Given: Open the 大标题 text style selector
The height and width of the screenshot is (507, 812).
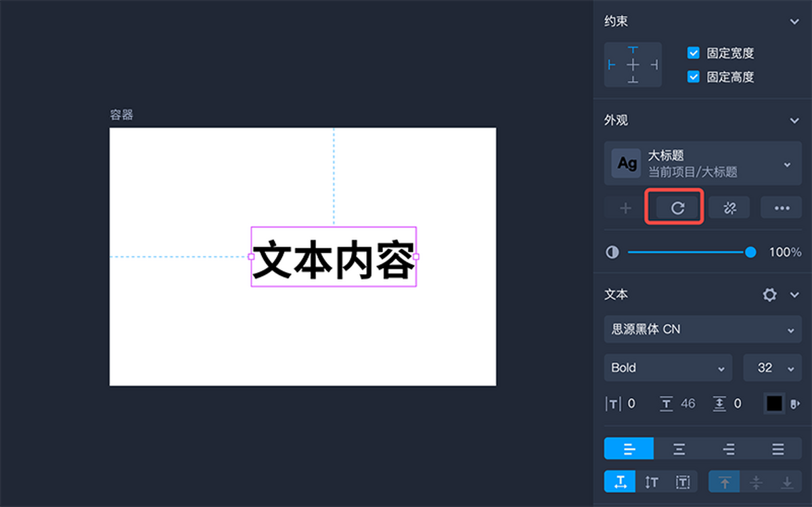Looking at the screenshot, I should (x=702, y=163).
